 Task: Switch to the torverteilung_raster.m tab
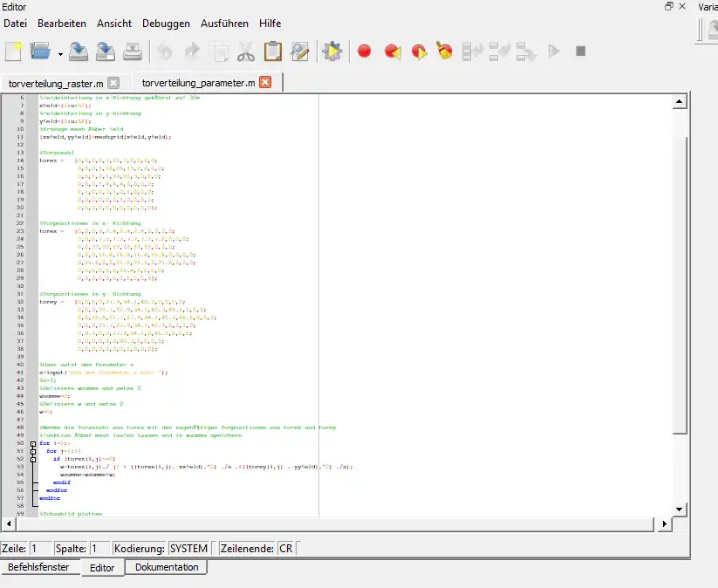pyautogui.click(x=55, y=83)
